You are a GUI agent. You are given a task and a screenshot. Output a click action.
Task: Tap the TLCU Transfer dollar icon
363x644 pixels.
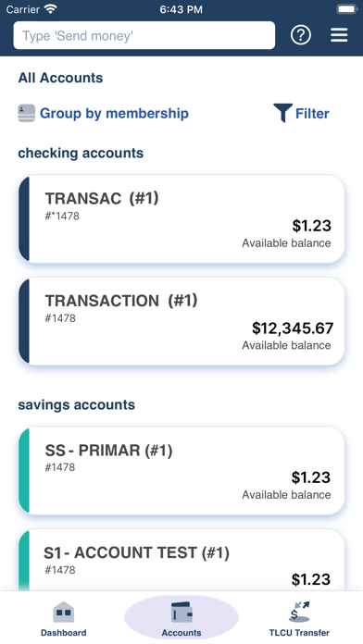coord(299,612)
